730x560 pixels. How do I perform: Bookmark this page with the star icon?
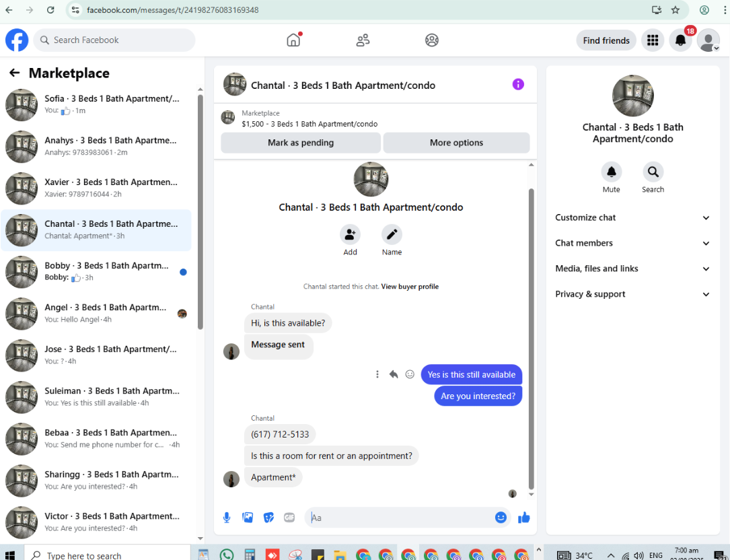(675, 10)
